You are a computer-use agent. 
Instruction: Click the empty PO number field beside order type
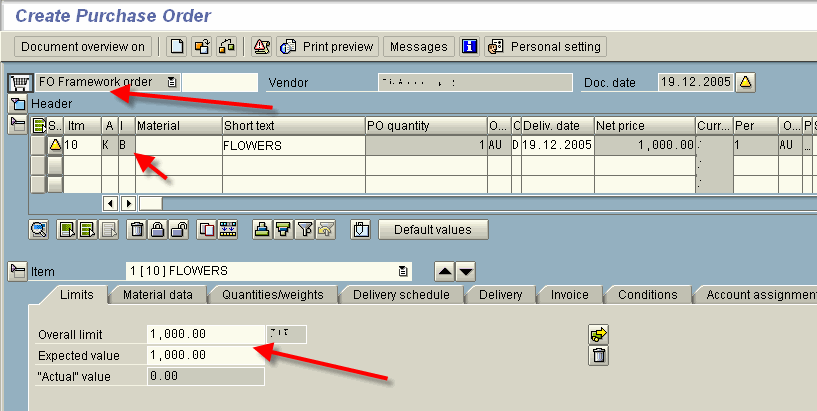tap(220, 82)
